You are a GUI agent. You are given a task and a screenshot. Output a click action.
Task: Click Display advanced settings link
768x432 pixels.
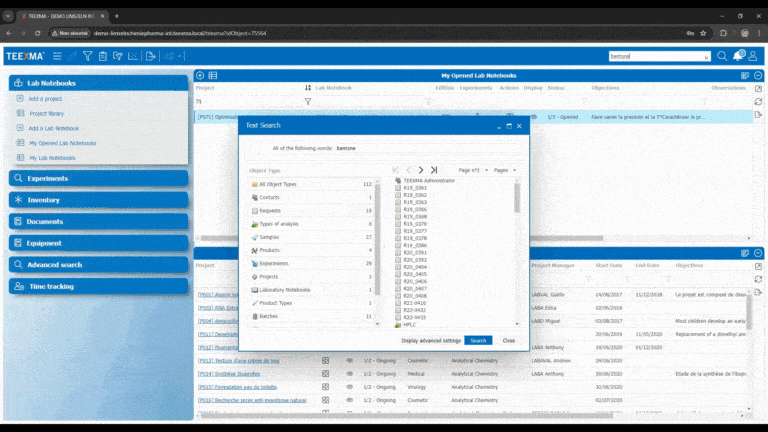[x=431, y=341]
